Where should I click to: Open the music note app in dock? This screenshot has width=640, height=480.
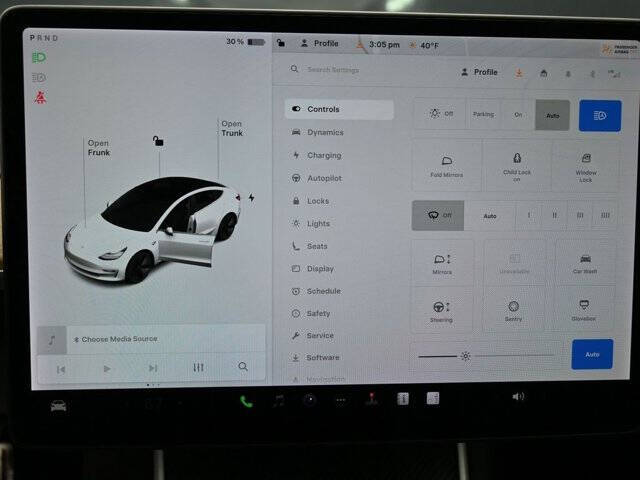(279, 400)
